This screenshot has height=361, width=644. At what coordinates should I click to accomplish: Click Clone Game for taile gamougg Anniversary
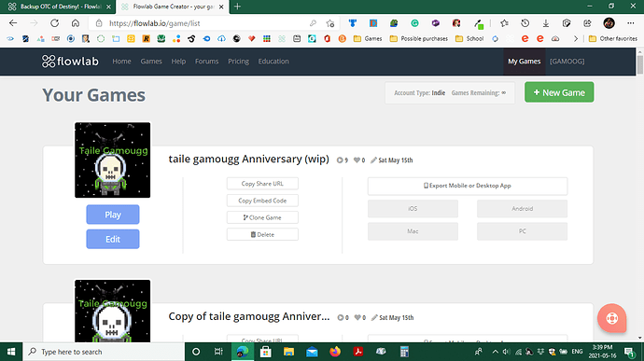coord(262,217)
